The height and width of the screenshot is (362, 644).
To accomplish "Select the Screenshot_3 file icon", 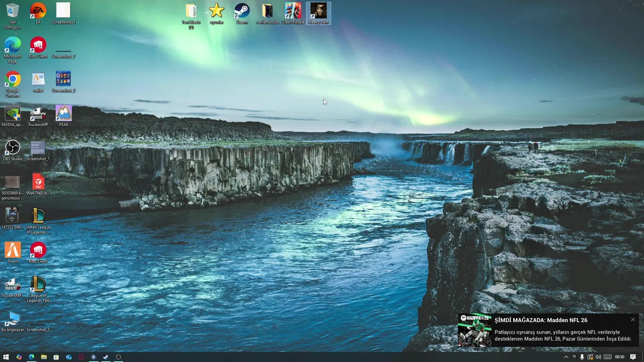I will point(63,82).
